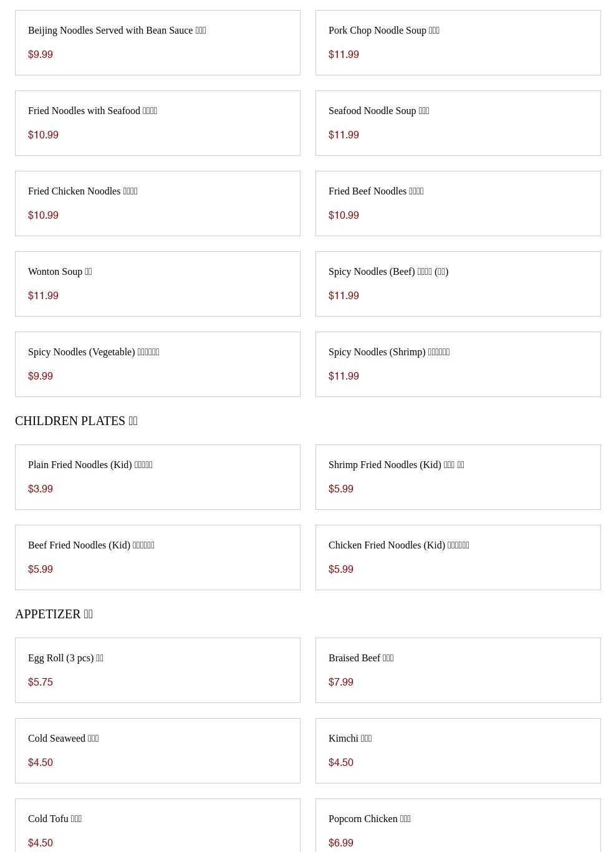Select Spicy Noodles (Shrimp) item
This screenshot has width=616, height=852.
458,364
